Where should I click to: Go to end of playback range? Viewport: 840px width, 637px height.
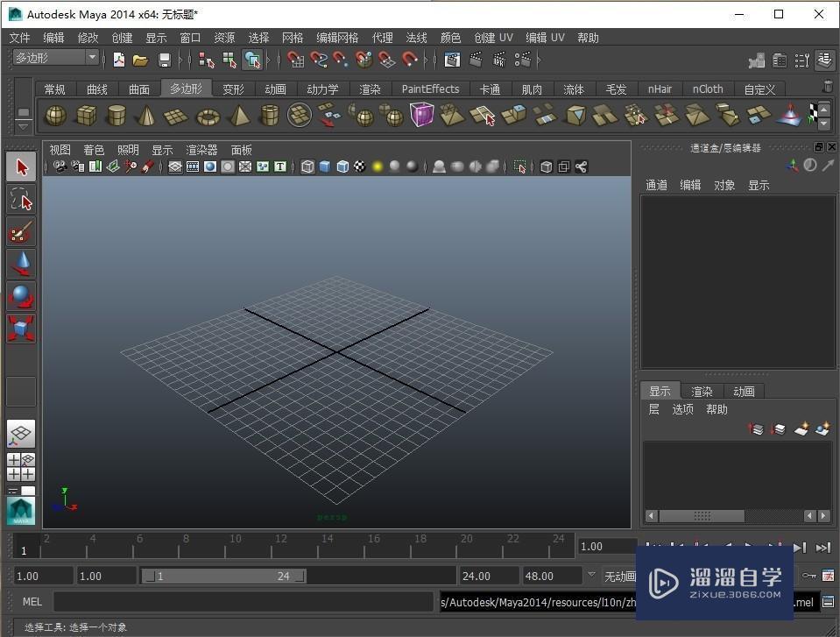(822, 548)
